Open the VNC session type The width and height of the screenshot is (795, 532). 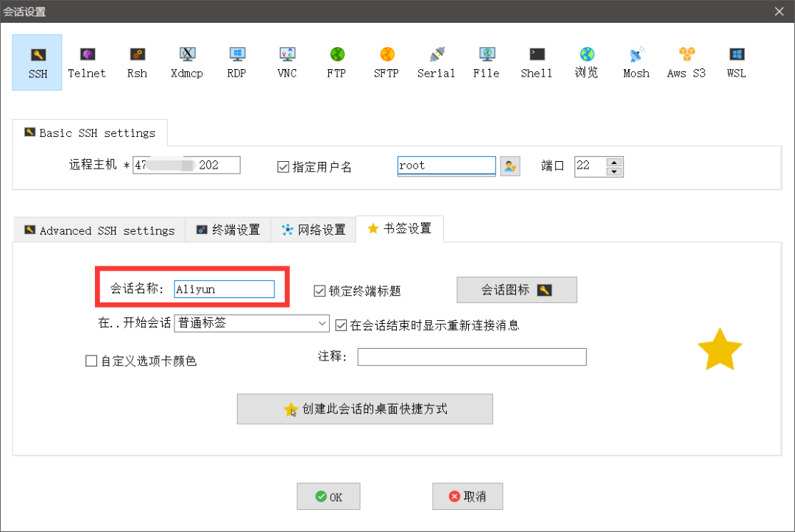286,62
